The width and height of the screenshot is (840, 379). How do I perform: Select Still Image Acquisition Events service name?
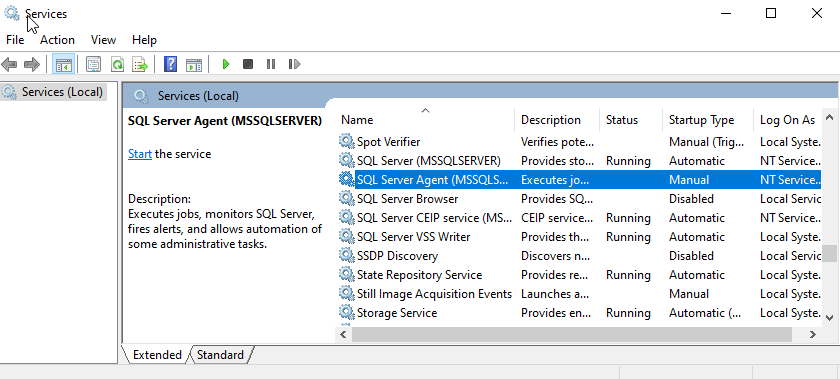[x=434, y=294]
